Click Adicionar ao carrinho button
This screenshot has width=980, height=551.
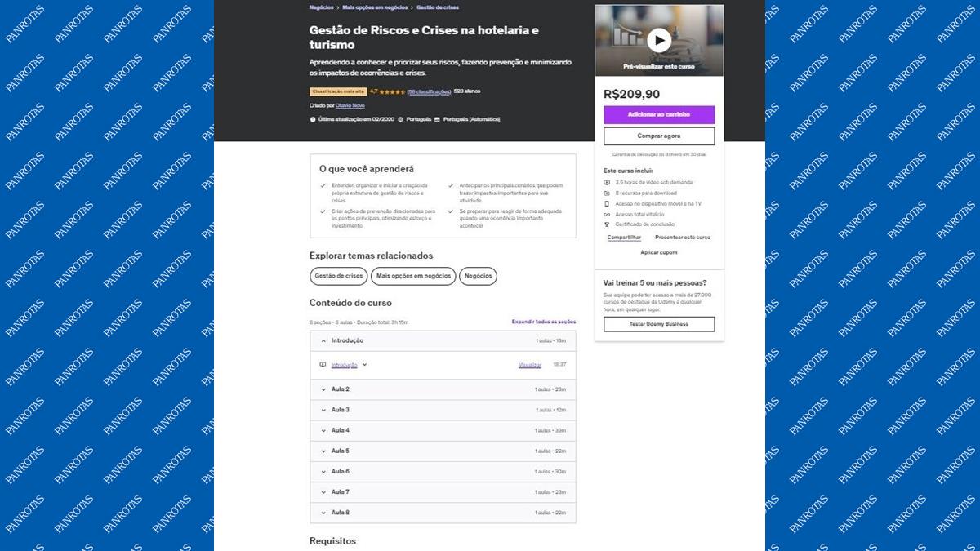(658, 114)
